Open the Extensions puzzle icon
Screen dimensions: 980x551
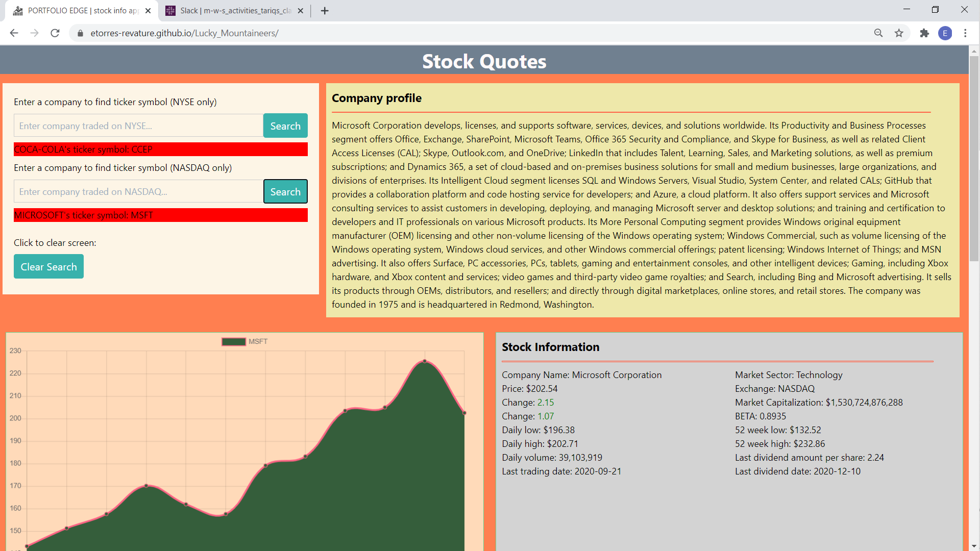924,33
